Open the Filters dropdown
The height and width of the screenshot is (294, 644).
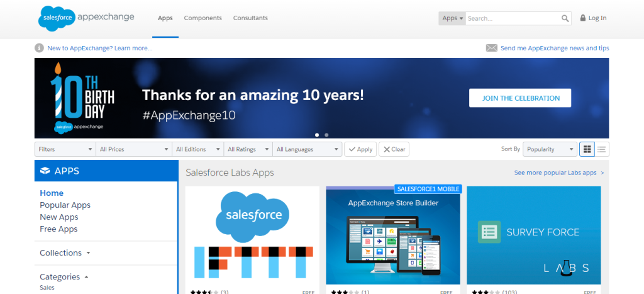tap(65, 149)
